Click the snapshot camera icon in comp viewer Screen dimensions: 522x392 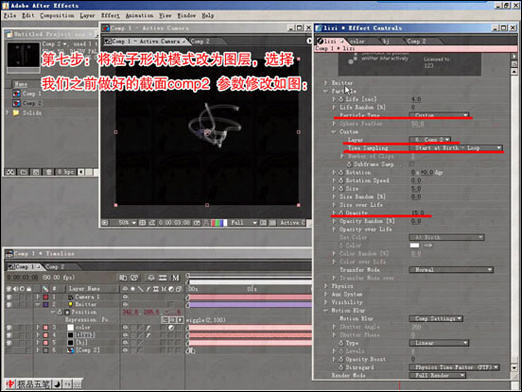[197, 223]
